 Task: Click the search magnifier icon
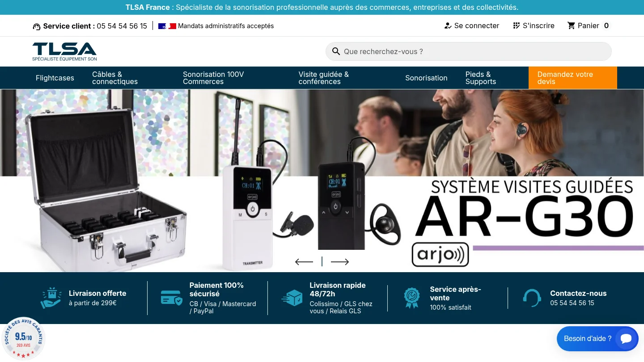tap(336, 51)
